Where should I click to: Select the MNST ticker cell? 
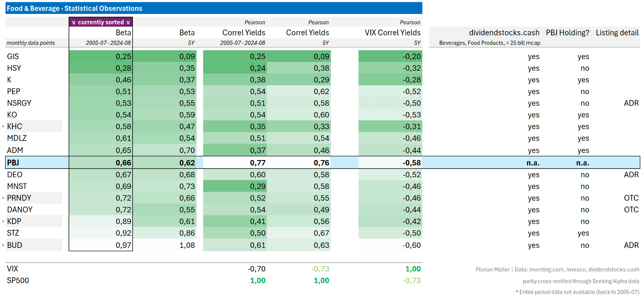17,186
